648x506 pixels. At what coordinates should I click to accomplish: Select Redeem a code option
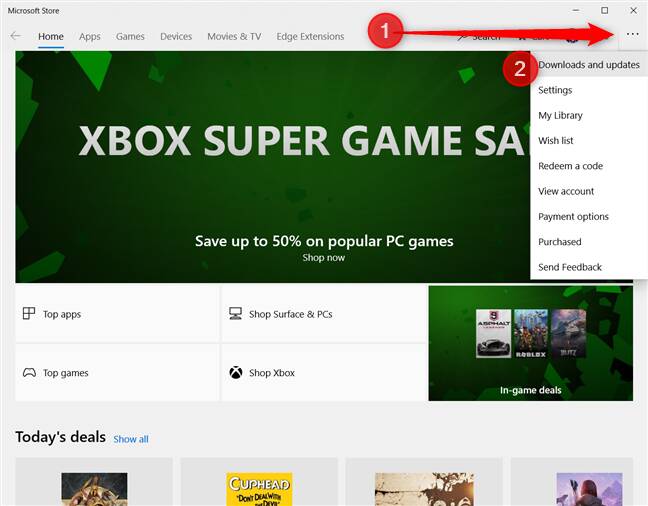point(570,166)
